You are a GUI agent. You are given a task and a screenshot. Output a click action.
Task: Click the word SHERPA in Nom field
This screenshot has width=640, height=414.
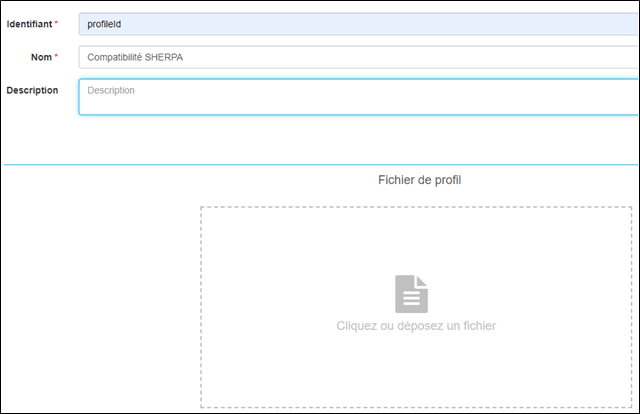click(164, 57)
